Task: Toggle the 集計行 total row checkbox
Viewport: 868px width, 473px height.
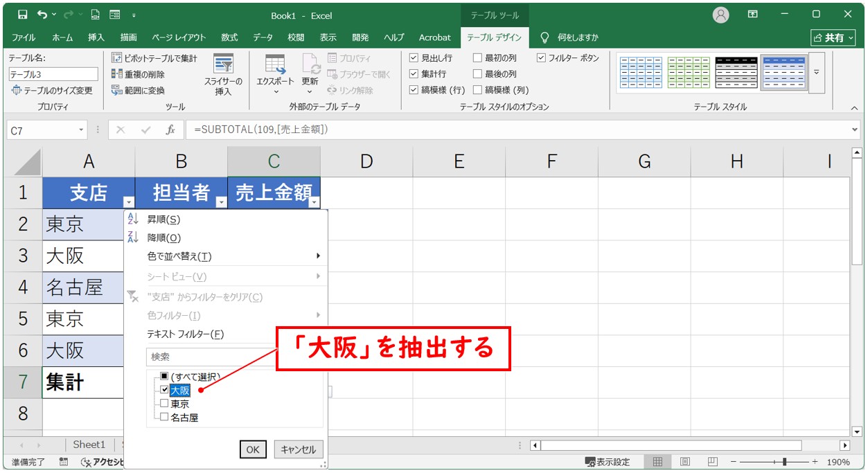Action: pos(414,74)
